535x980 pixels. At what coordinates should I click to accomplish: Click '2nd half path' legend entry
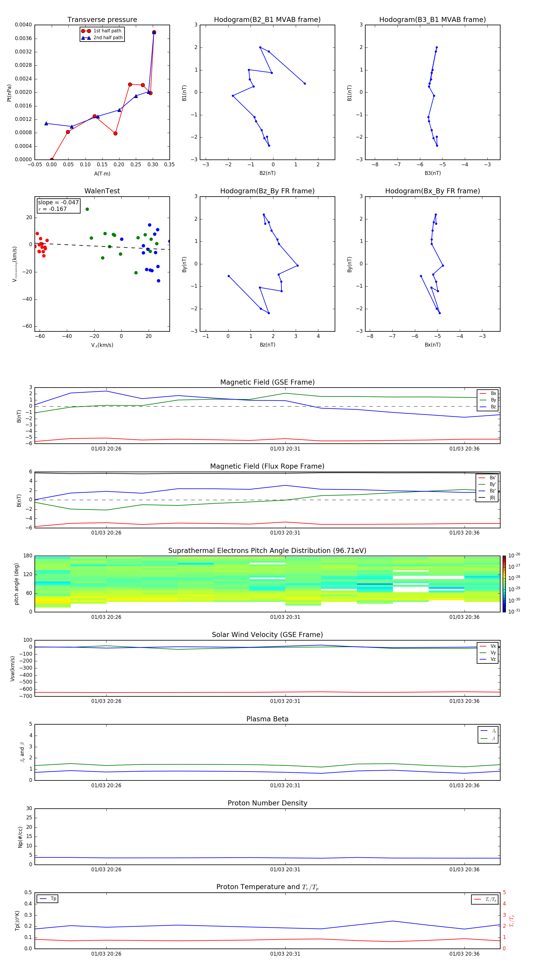tap(102, 38)
